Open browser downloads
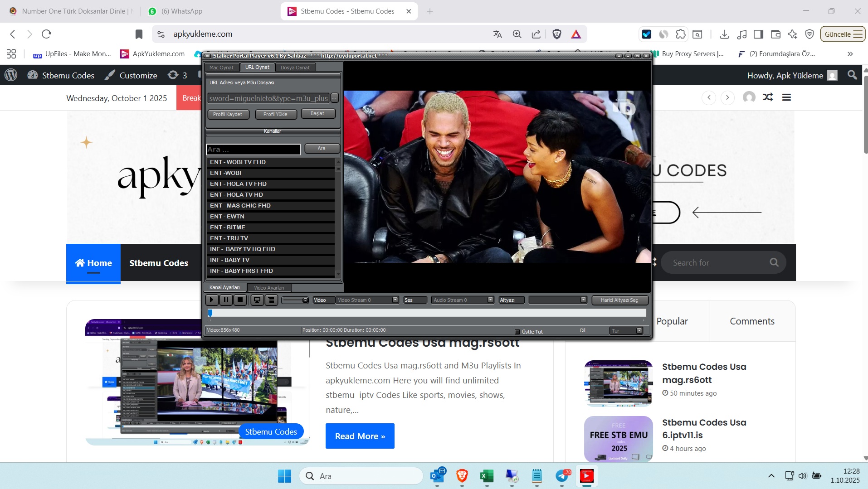Image resolution: width=868 pixels, height=489 pixels. click(x=724, y=34)
